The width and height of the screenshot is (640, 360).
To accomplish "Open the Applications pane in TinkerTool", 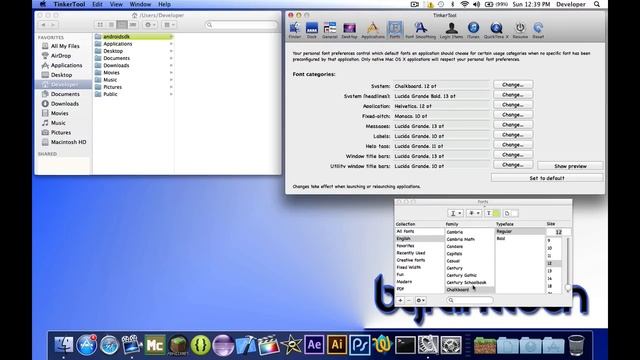I will click(x=373, y=31).
